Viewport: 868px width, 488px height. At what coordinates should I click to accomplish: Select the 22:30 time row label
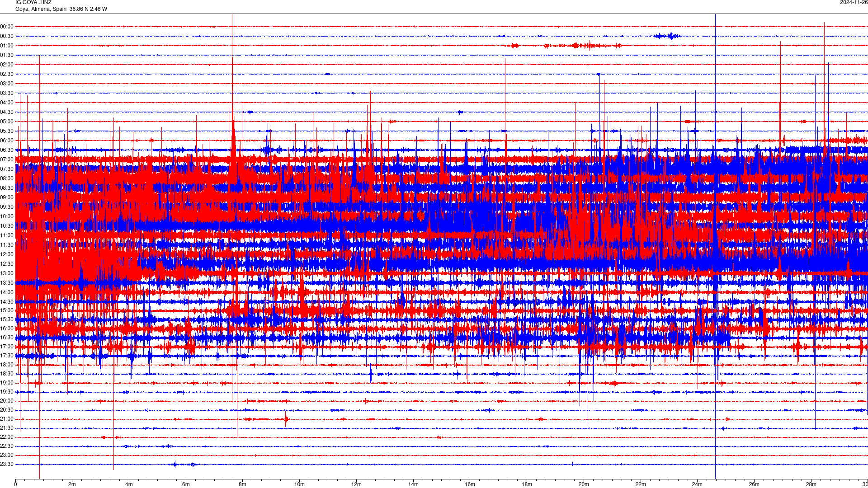[x=7, y=446]
